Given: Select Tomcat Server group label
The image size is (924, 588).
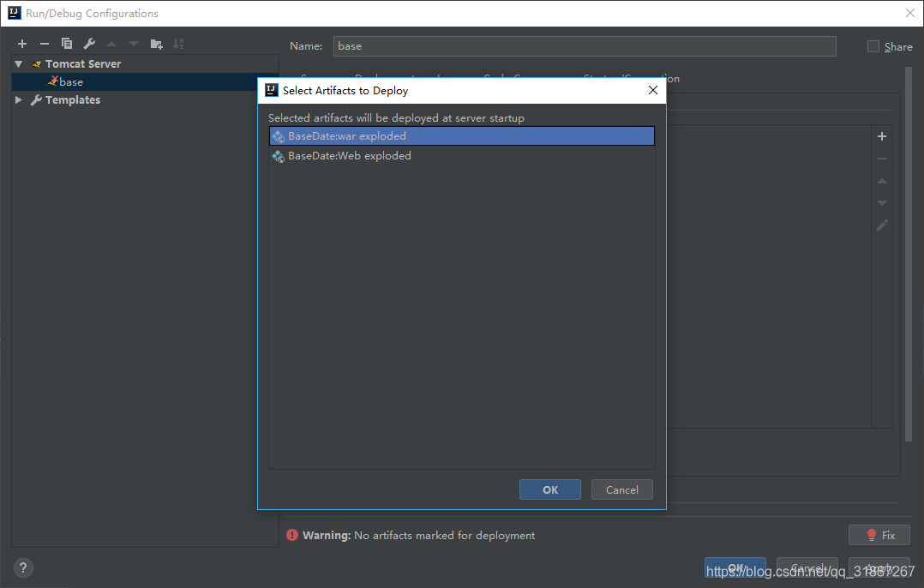Looking at the screenshot, I should pyautogui.click(x=83, y=63).
